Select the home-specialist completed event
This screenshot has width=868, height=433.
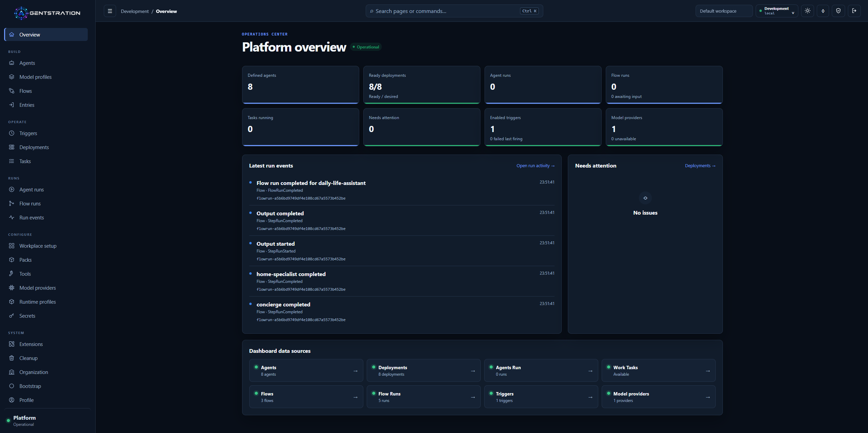402,281
